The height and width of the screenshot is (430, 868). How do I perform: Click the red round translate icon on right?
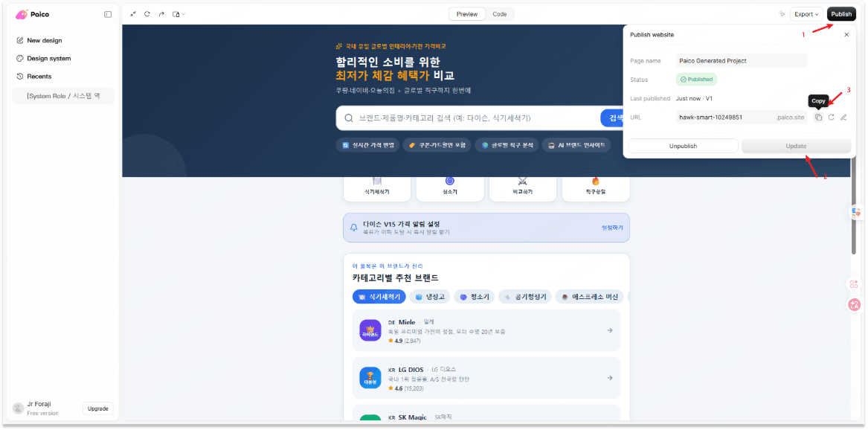(854, 304)
